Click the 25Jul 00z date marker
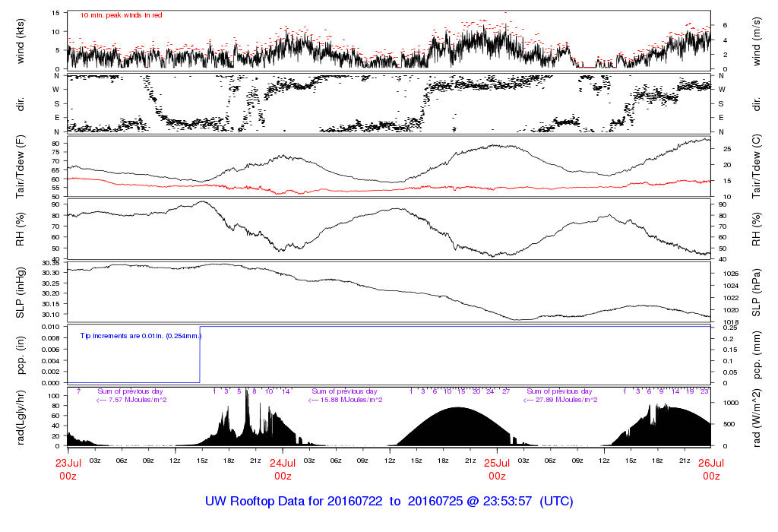 (497, 469)
